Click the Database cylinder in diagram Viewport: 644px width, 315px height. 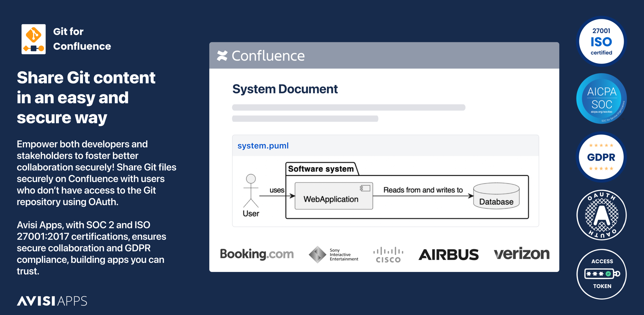pos(496,196)
